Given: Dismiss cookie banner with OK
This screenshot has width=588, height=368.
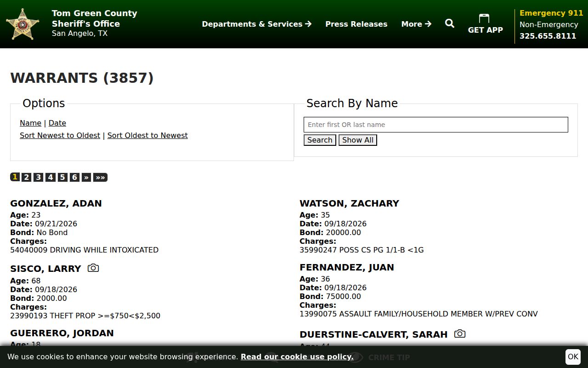Looking at the screenshot, I should 573,356.
